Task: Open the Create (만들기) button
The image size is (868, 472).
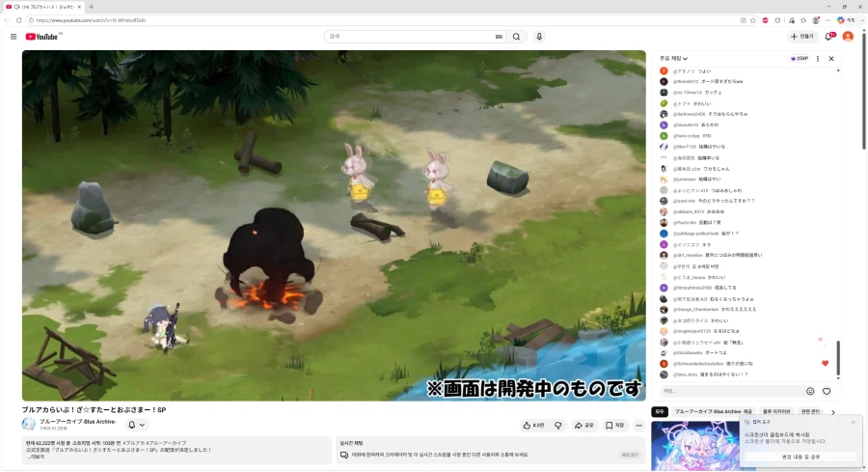Action: point(802,37)
